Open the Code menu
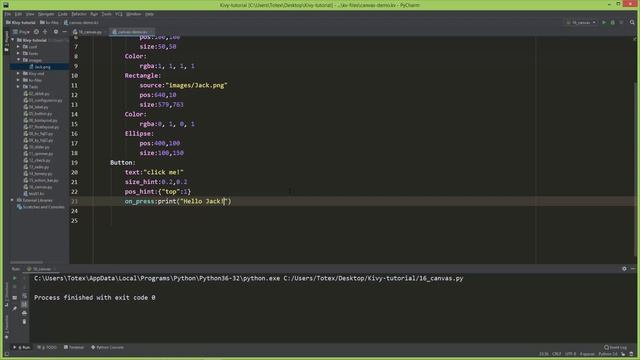This screenshot has height=360, width=640. [62, 14]
